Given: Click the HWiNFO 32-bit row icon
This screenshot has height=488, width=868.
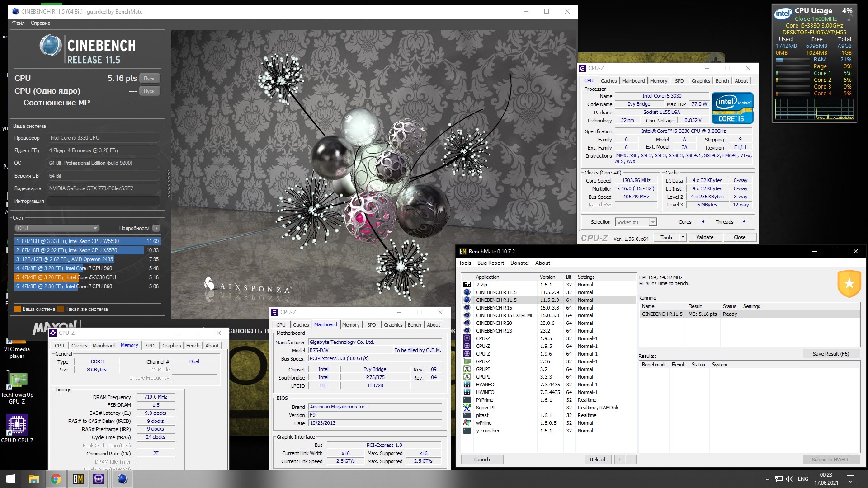Looking at the screenshot, I should tap(467, 385).
